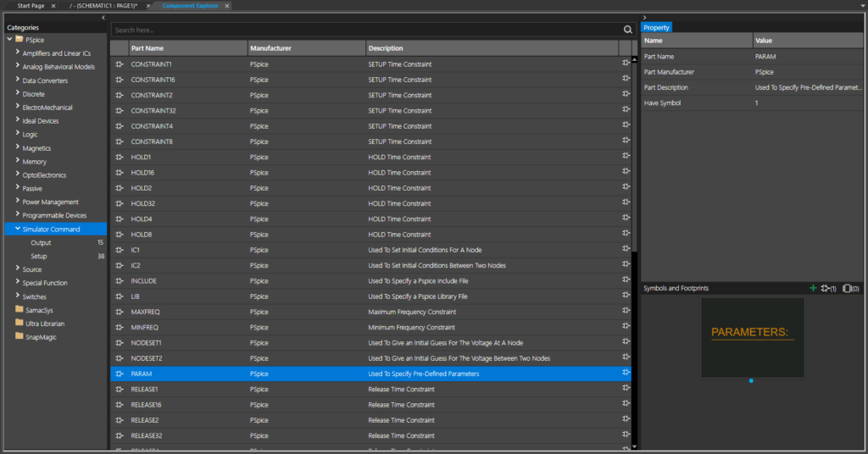Select the Property tab
The width and height of the screenshot is (868, 454).
(x=657, y=28)
